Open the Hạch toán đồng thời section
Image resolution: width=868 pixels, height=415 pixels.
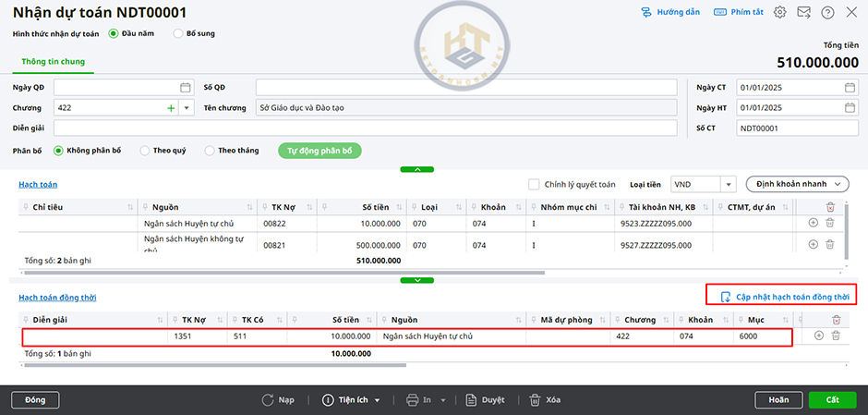pyautogui.click(x=57, y=298)
